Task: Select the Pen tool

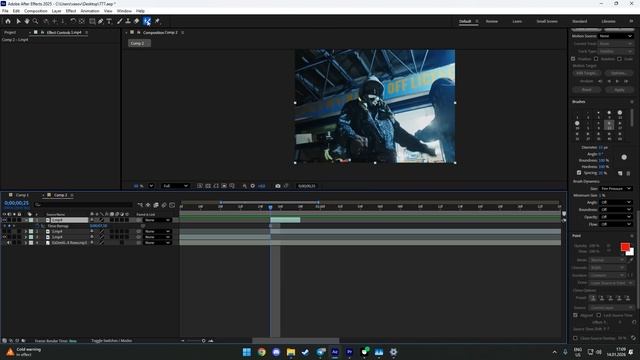Action: tap(100, 21)
